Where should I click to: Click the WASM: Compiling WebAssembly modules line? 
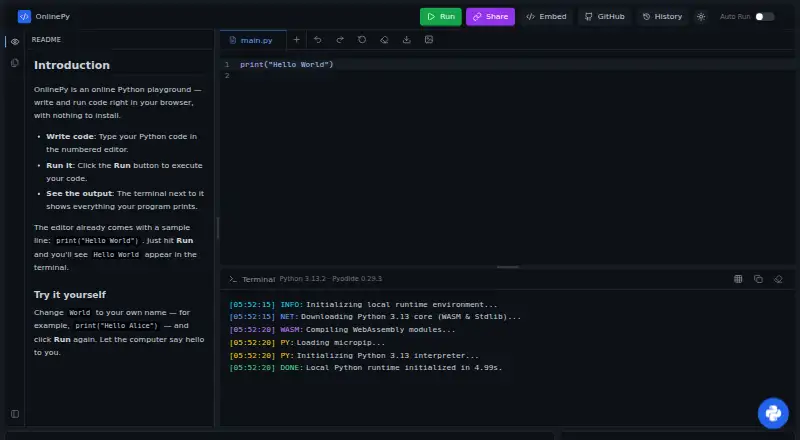(342, 329)
